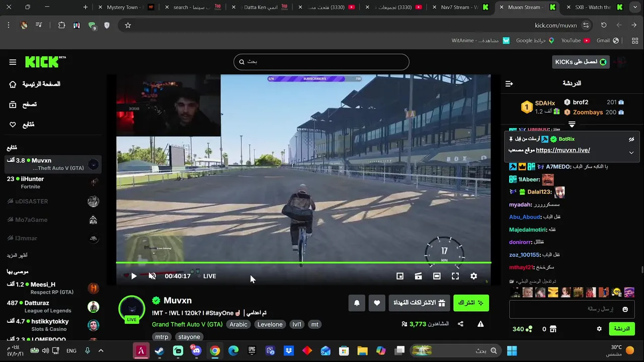Screen dimensions: 644x362
Task: Switch to the Nxv7 Stream tab
Action: pyautogui.click(x=460, y=7)
